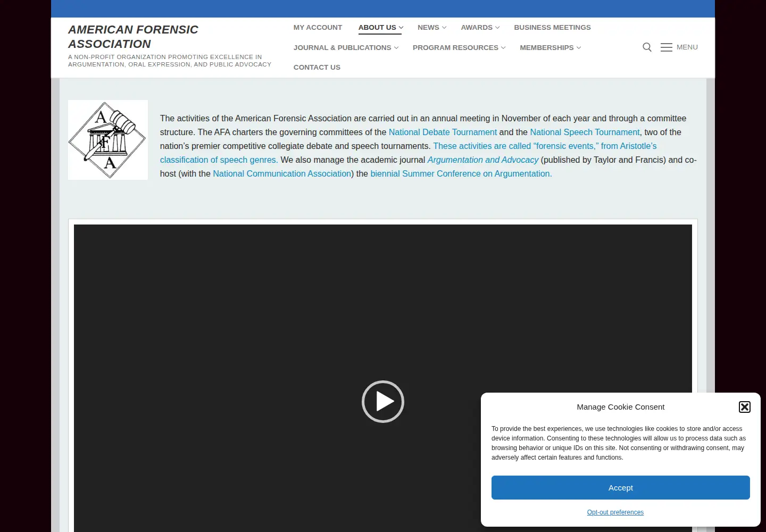
Task: Go to the Contact Us page
Action: (x=317, y=68)
